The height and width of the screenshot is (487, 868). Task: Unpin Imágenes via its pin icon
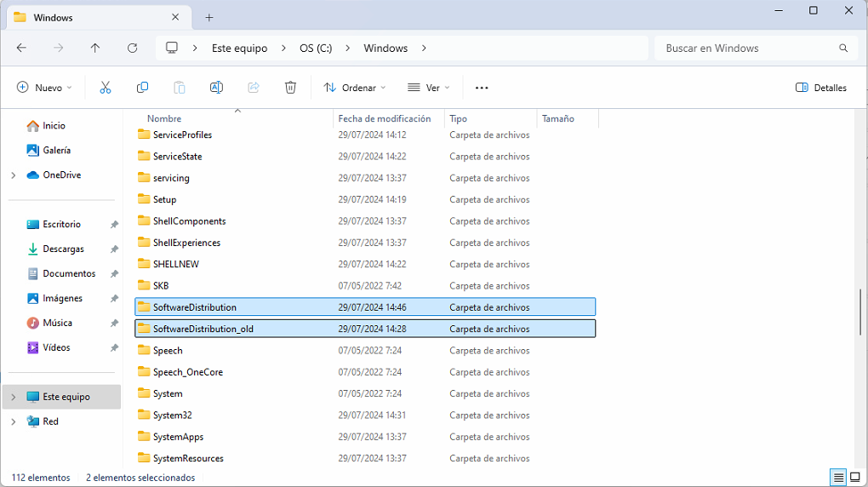(x=114, y=299)
